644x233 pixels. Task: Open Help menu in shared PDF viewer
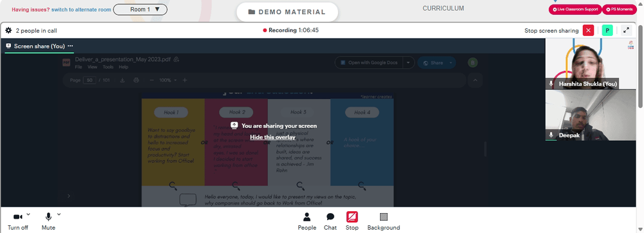click(x=124, y=67)
